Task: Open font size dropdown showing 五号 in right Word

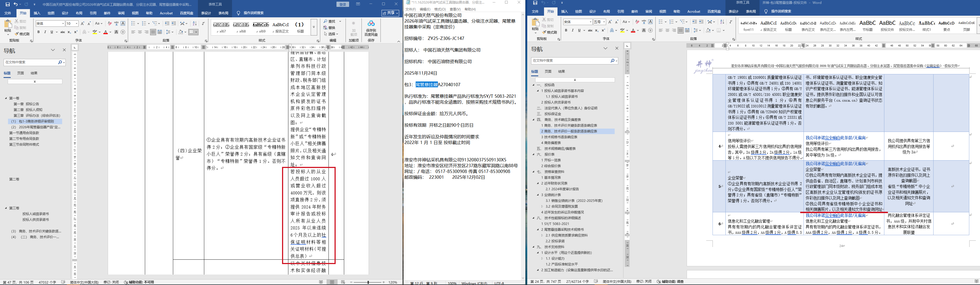Action: point(604,22)
